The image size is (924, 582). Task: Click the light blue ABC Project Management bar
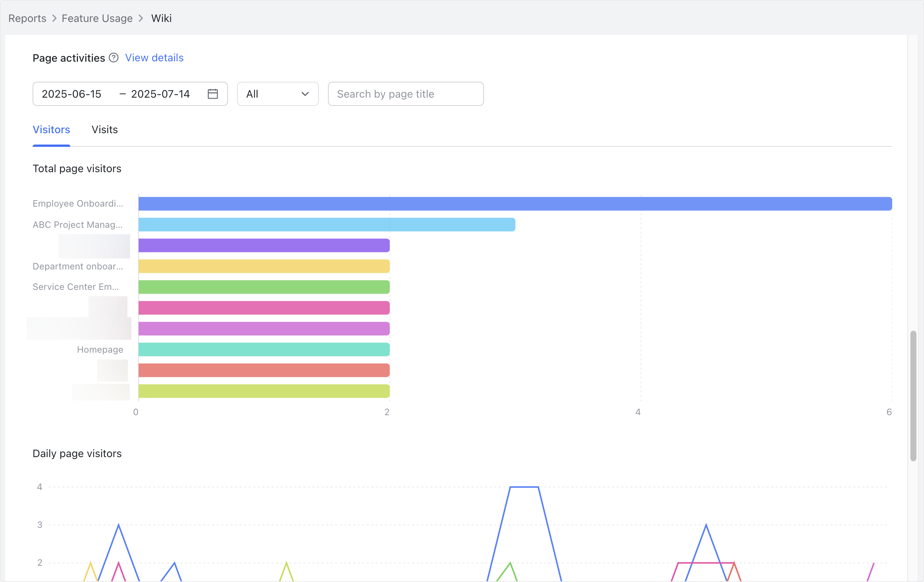pos(327,225)
